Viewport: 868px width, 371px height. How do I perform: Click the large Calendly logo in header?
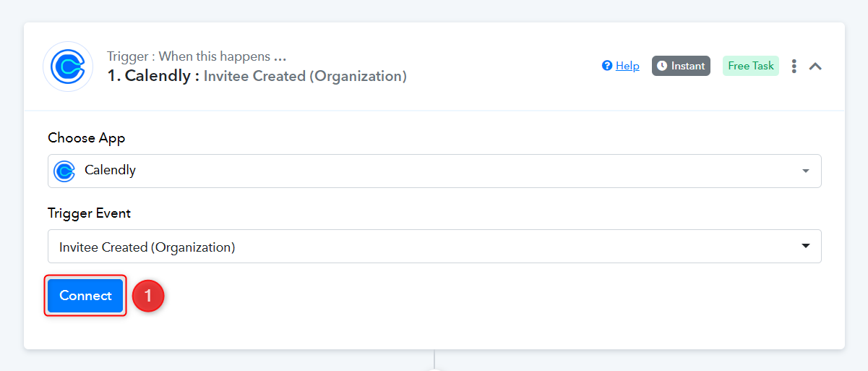tap(68, 67)
